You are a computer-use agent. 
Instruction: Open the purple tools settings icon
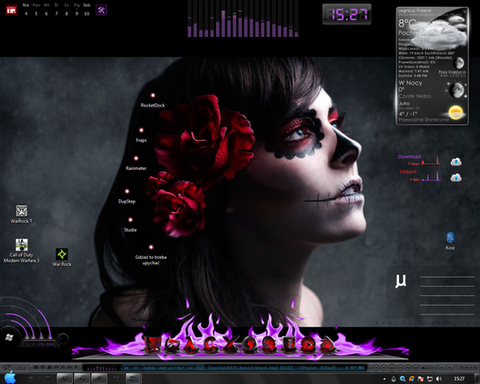click(101, 10)
